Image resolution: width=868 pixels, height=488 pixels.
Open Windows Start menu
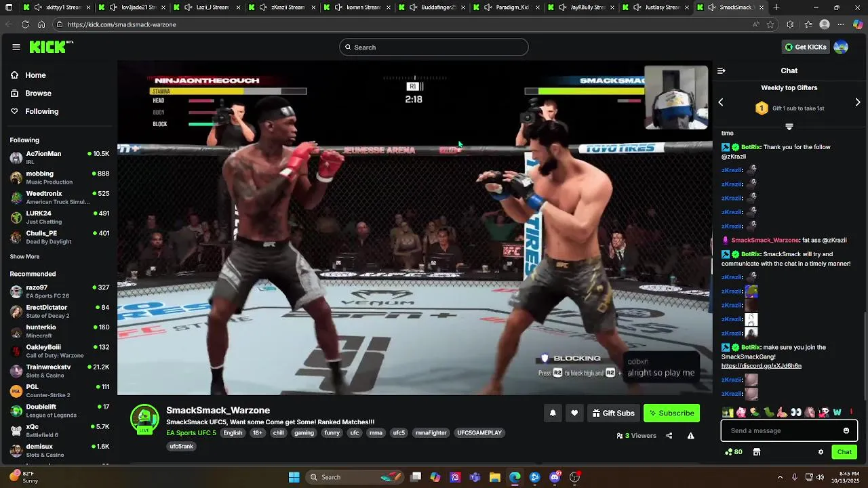click(x=294, y=477)
